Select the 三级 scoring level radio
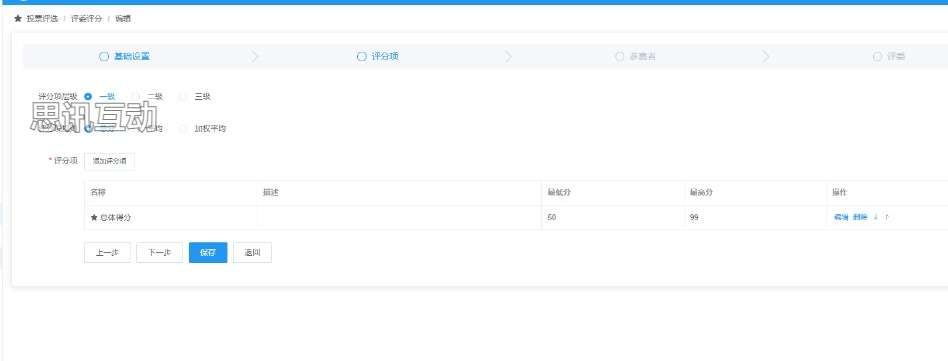Screen dimensions: 948x361 pyautogui.click(x=183, y=96)
